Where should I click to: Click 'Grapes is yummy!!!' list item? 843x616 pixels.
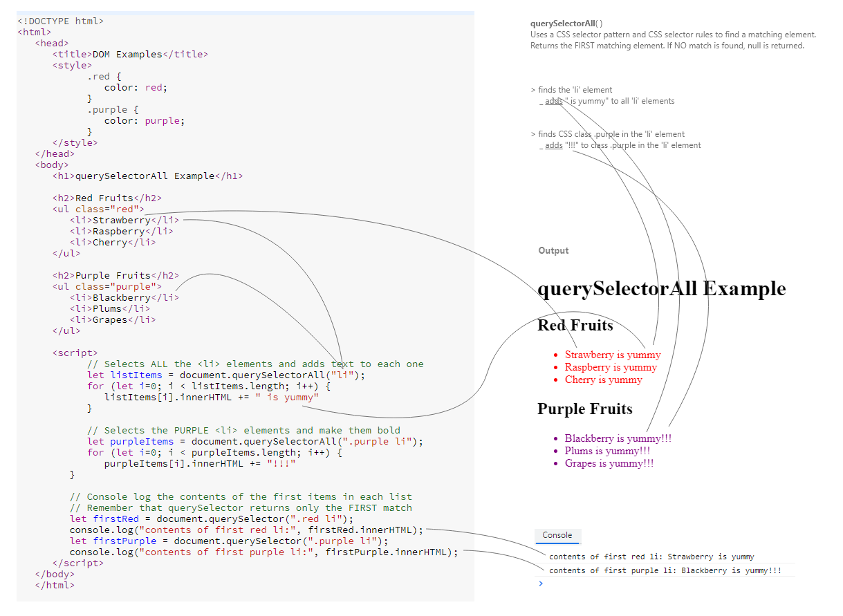point(609,463)
